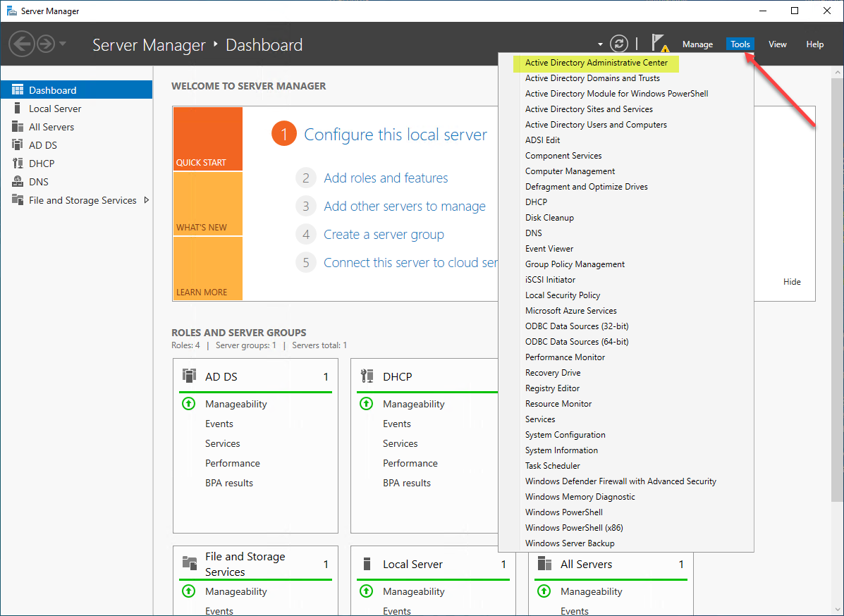Hide the welcome tile using Hide link
Viewport: 844px width, 616px height.
(792, 281)
